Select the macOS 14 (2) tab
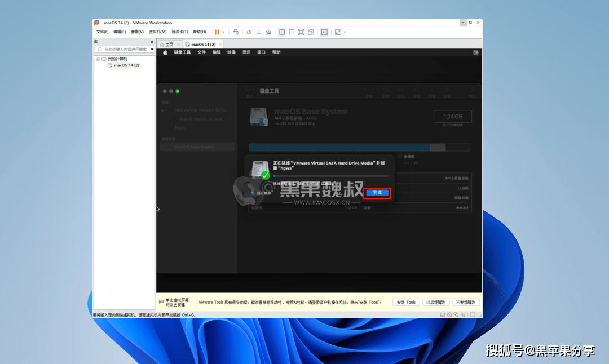 [x=203, y=45]
